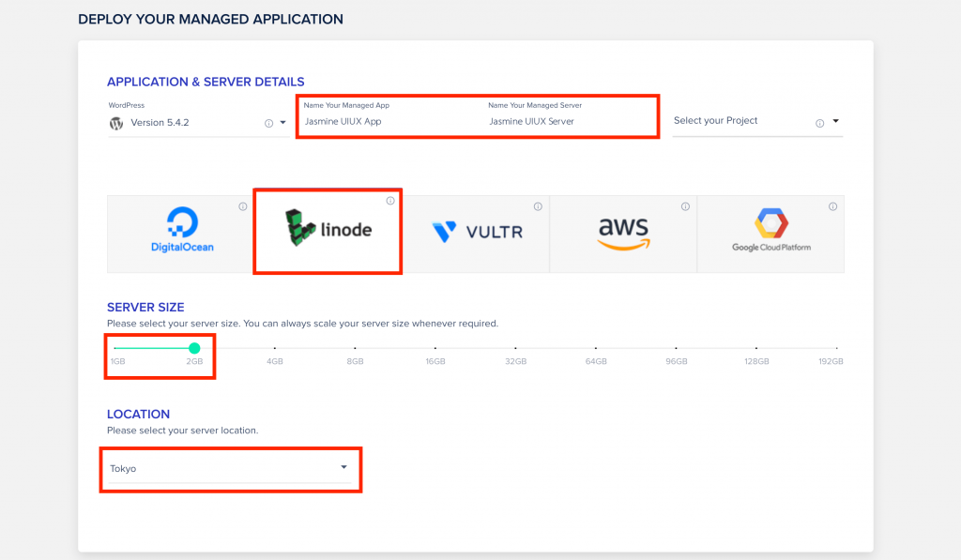The image size is (961, 560).
Task: Open info icon on Linode card
Action: point(390,201)
